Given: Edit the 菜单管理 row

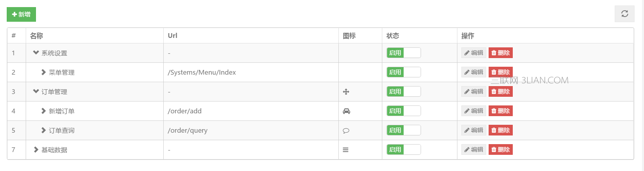Looking at the screenshot, I should pyautogui.click(x=474, y=72).
